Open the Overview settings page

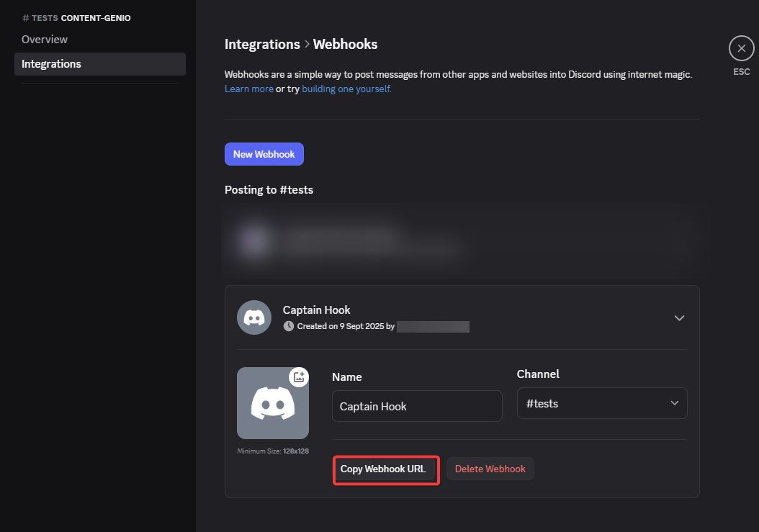[x=45, y=40]
